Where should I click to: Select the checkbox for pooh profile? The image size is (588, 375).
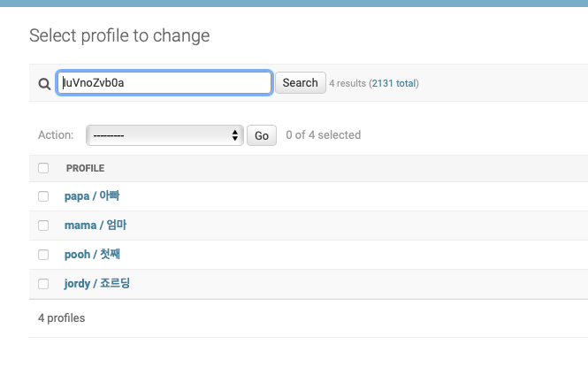(43, 255)
